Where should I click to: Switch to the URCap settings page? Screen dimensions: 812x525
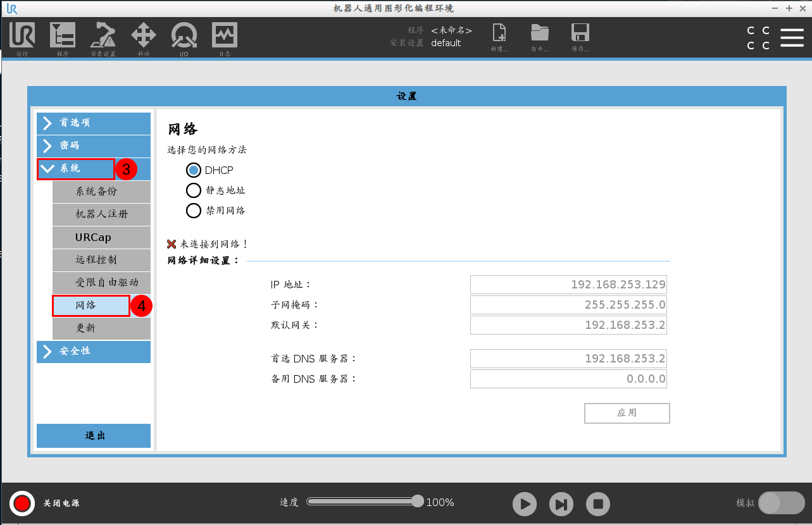101,237
